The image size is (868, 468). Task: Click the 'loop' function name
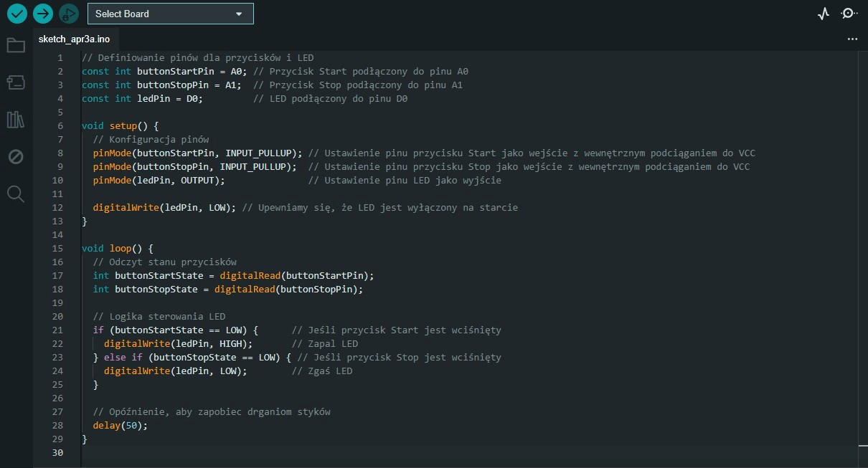(121, 249)
